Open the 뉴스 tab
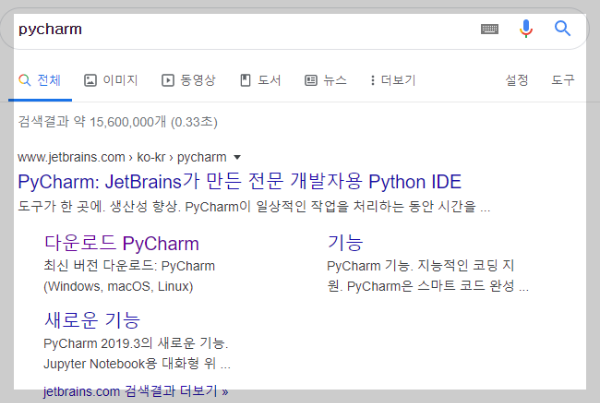600x403 pixels. (x=326, y=80)
